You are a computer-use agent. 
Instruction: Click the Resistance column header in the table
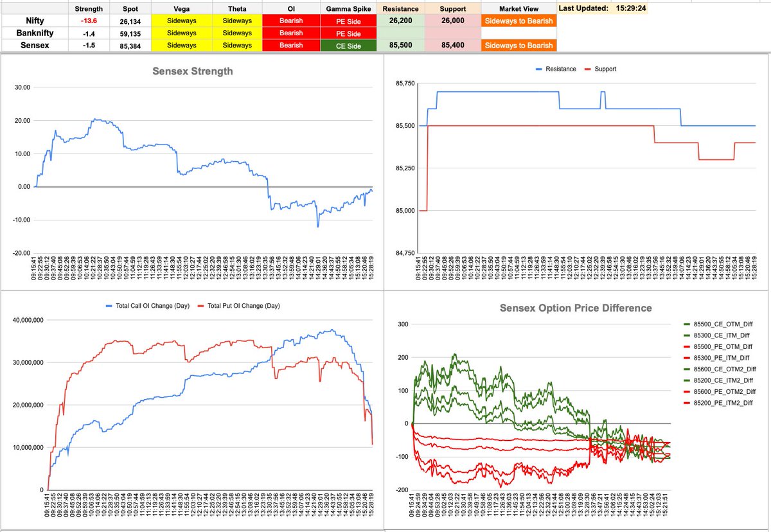tap(401, 9)
